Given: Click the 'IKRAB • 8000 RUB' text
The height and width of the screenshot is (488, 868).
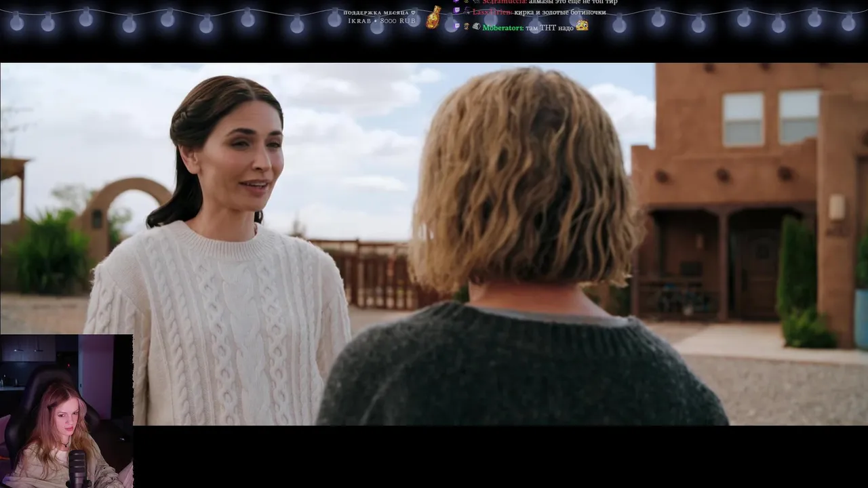Looking at the screenshot, I should [382, 21].
